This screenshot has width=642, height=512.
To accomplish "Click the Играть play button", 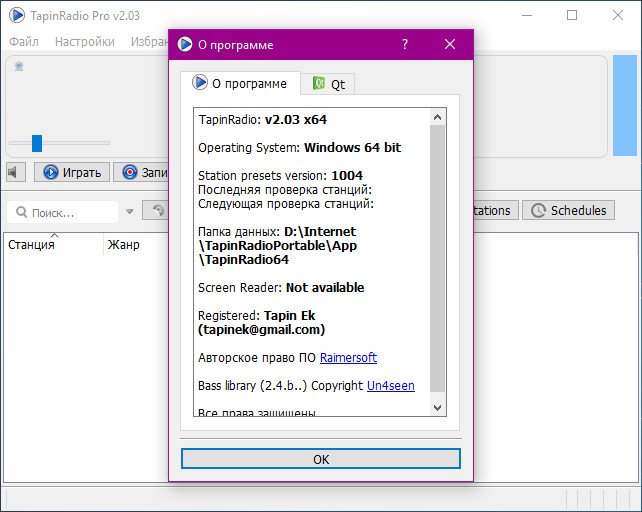I will tap(72, 172).
